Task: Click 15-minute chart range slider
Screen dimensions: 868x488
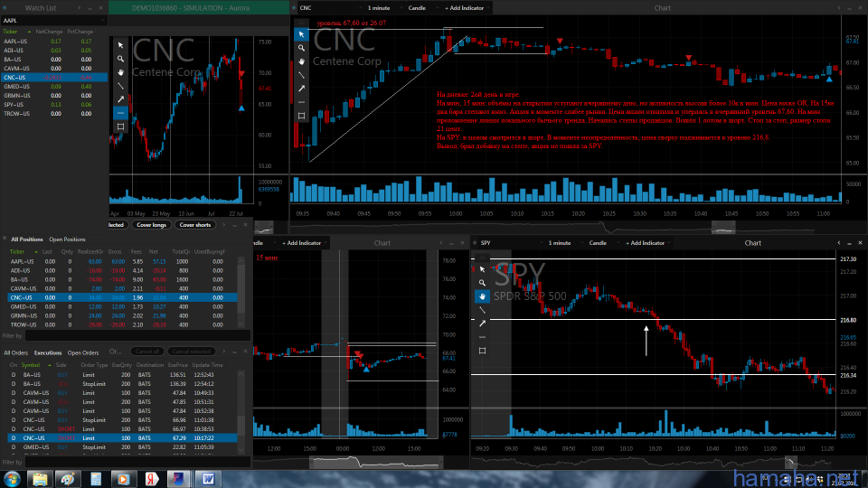Action: tap(376, 462)
